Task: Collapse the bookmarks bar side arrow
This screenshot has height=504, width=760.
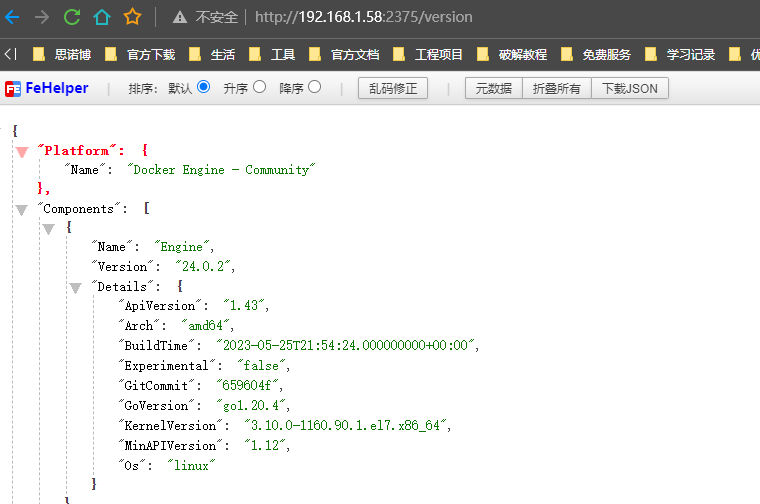Action: click(9, 54)
